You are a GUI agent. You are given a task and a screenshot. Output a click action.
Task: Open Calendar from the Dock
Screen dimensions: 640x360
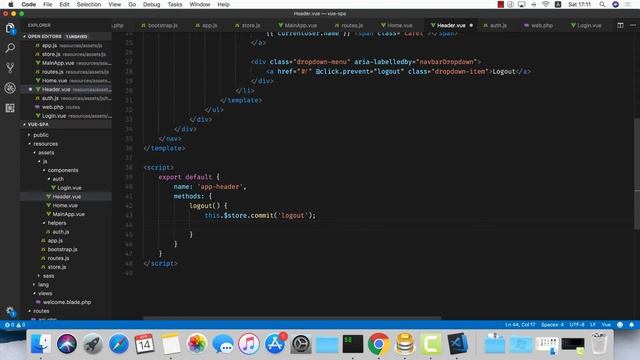click(x=144, y=344)
